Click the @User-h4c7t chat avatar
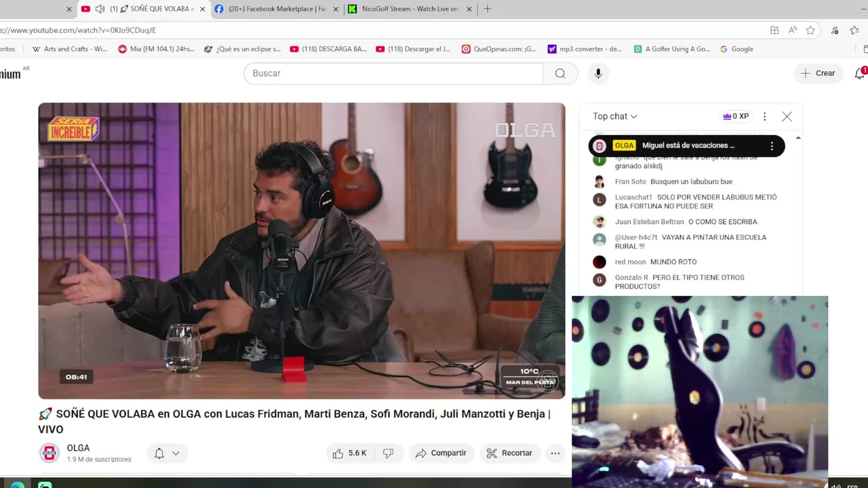This screenshot has height=488, width=868. pyautogui.click(x=599, y=239)
